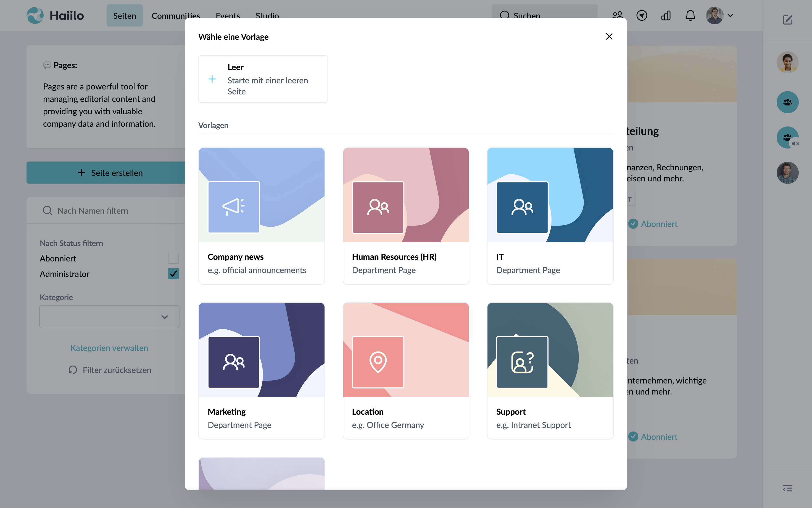Click the compose edit icon in sidebar

(787, 20)
